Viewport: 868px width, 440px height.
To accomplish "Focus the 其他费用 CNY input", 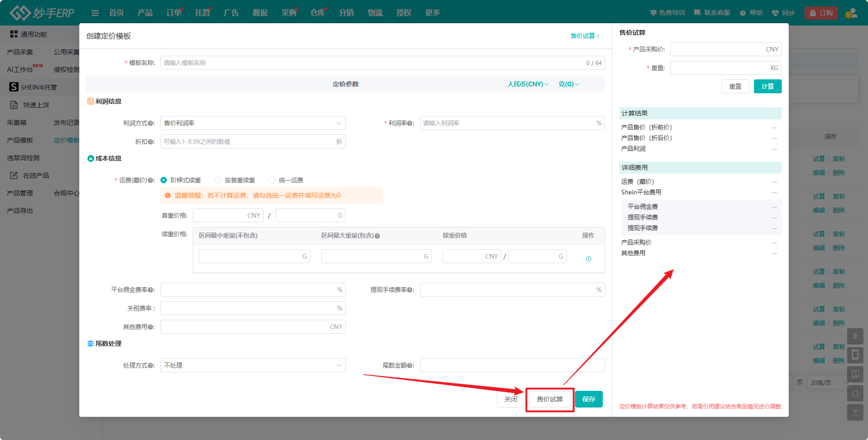I will [x=253, y=327].
